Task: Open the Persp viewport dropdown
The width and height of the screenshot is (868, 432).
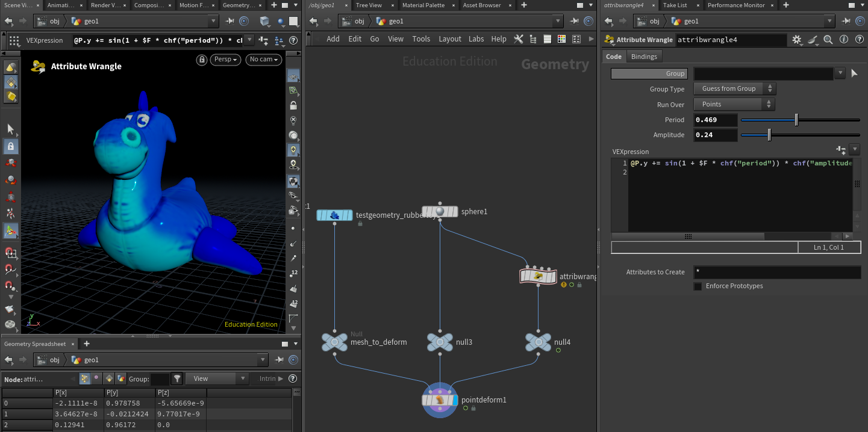Action: point(226,60)
